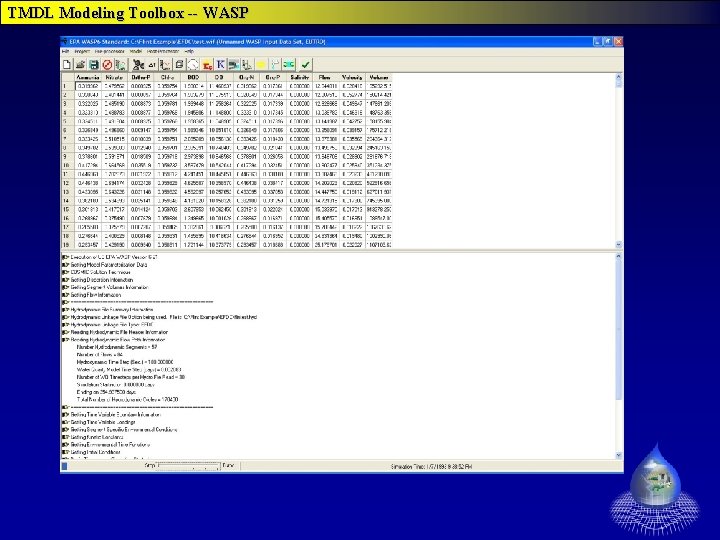Open the Project menu

(82, 51)
